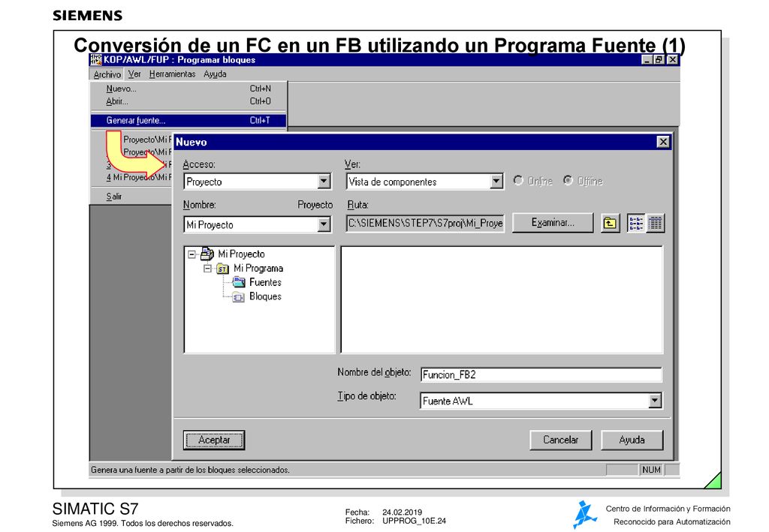Choose Generar fuente... menu entry
769x532 pixels.
pos(188,121)
